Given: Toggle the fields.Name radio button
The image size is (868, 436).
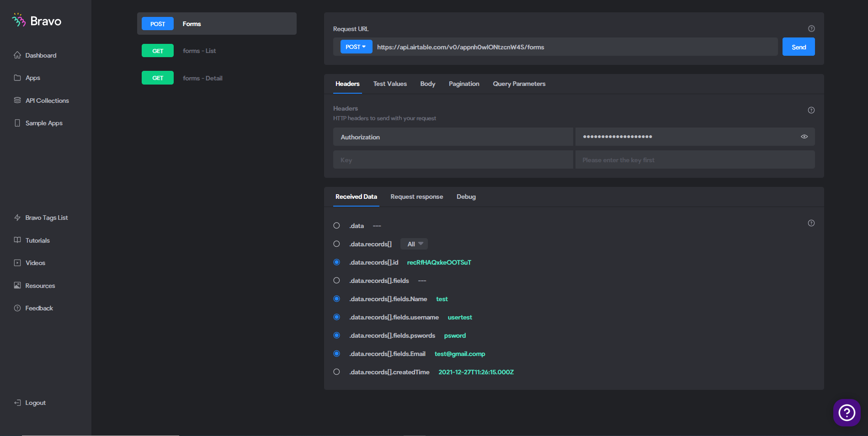Looking at the screenshot, I should point(337,299).
